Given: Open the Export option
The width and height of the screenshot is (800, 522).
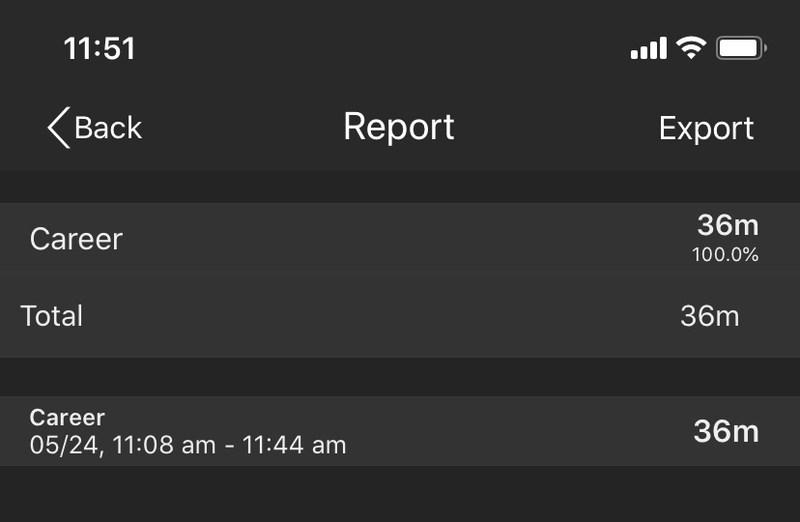Looking at the screenshot, I should 706,128.
